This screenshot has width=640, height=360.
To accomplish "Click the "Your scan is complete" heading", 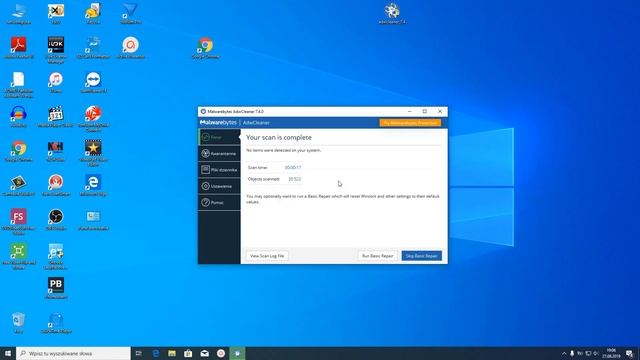I will (279, 138).
